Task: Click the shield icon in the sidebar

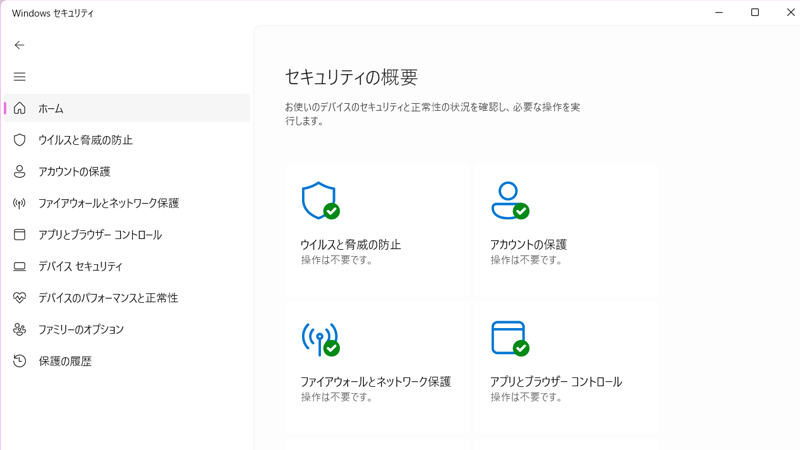Action: point(19,140)
